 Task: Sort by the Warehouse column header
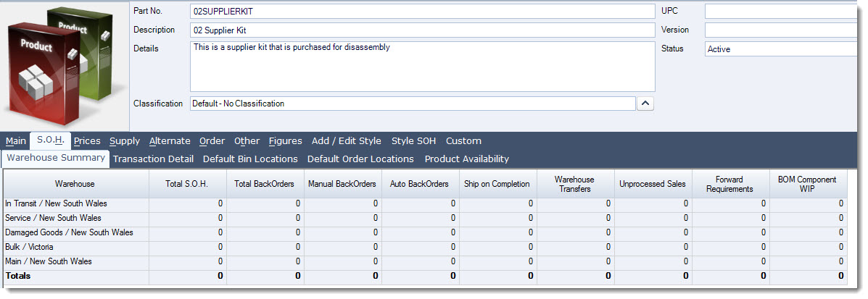tap(76, 184)
